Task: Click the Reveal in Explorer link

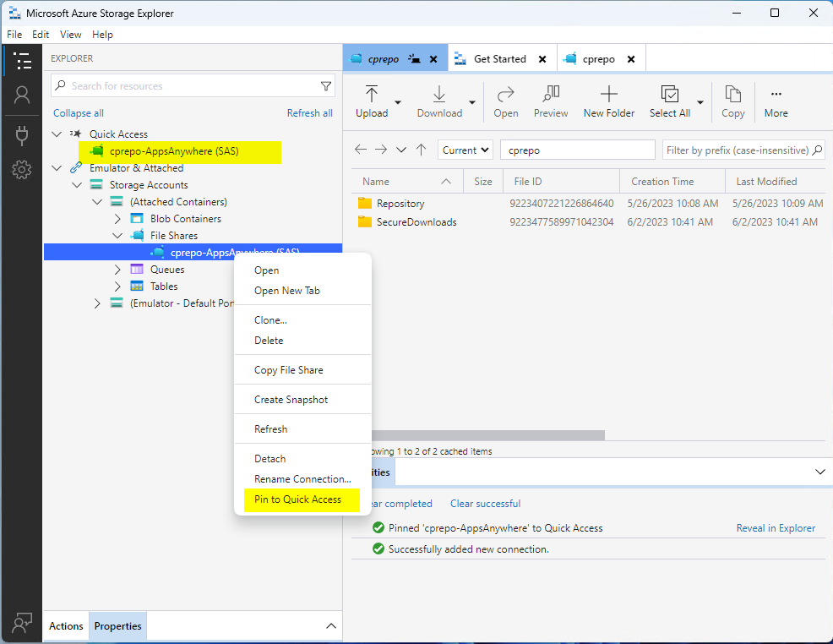Action: point(776,528)
